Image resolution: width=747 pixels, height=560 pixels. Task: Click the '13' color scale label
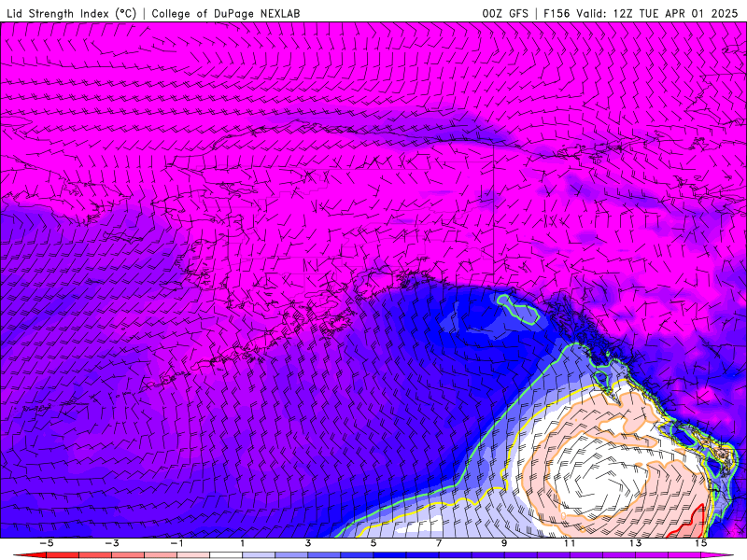click(635, 543)
